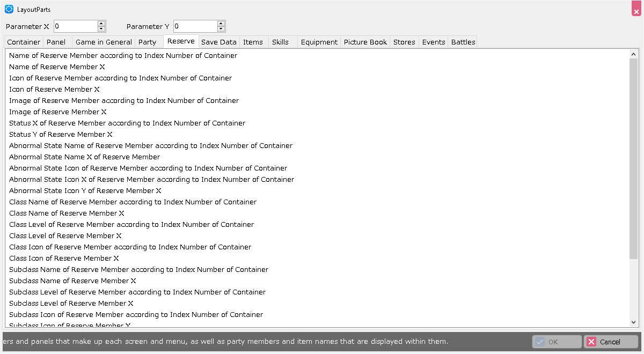Increase Parameter Y with up arrow
The image size is (644, 354).
[x=221, y=24]
